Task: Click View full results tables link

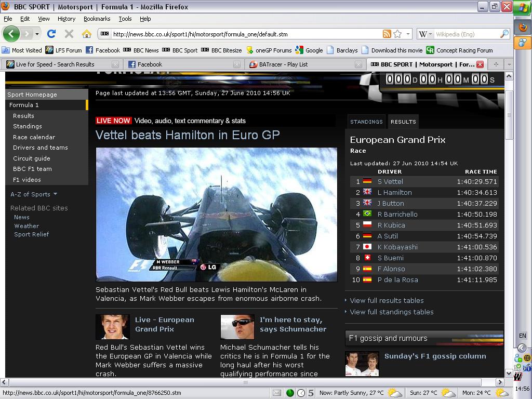Action: pos(387,301)
